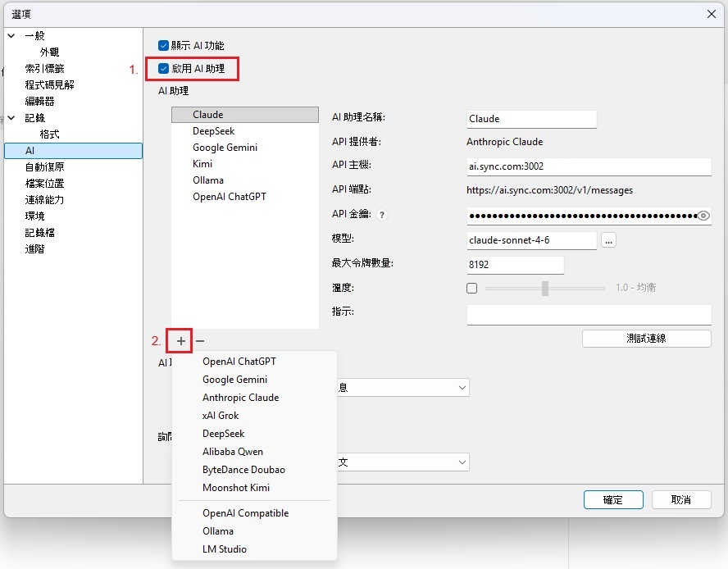Pick Ollama in the add-provider popup menu
Image resolution: width=728 pixels, height=569 pixels.
pyautogui.click(x=218, y=531)
